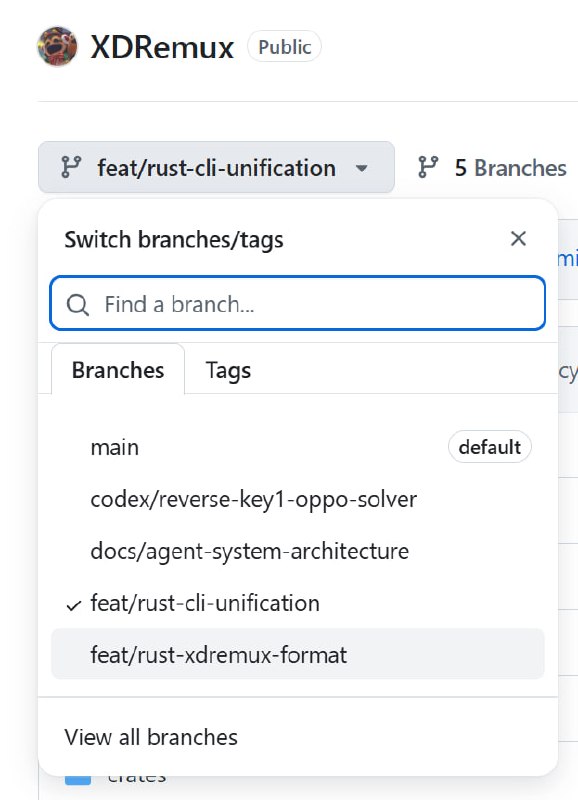Image resolution: width=578 pixels, height=800 pixels.
Task: Open View all branches link
Action: pyautogui.click(x=151, y=737)
